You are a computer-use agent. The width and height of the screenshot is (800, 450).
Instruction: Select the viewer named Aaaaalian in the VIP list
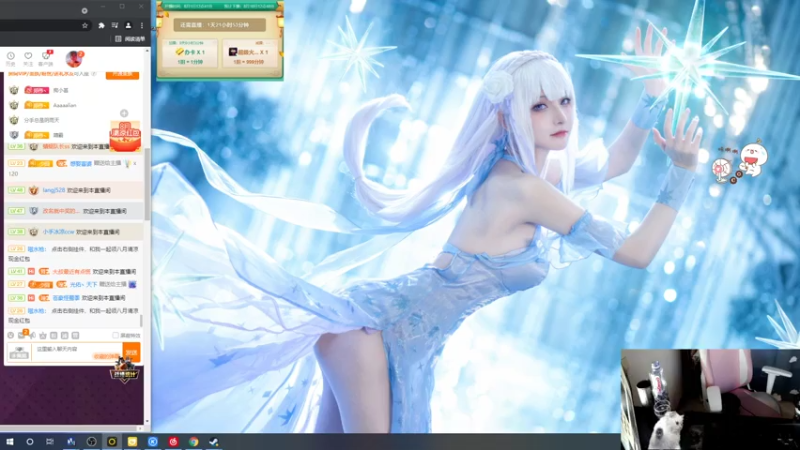pos(65,105)
